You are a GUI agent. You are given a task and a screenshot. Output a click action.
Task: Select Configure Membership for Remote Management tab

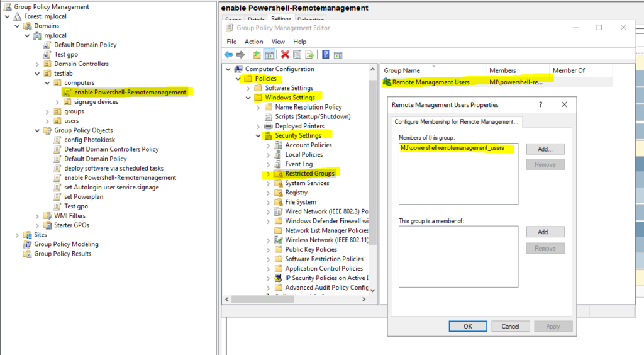pyautogui.click(x=457, y=121)
